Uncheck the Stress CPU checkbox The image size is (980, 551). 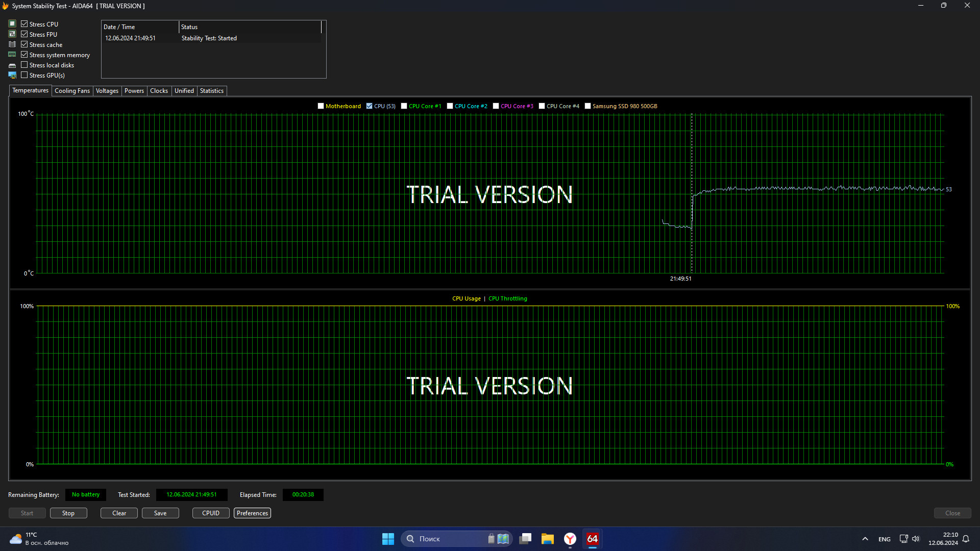(x=24, y=24)
